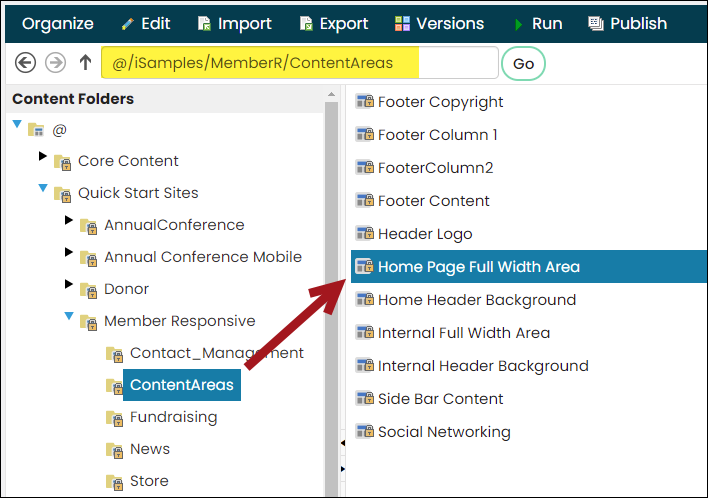Select the Side Bar Content item
The width and height of the screenshot is (708, 498).
click(x=440, y=399)
